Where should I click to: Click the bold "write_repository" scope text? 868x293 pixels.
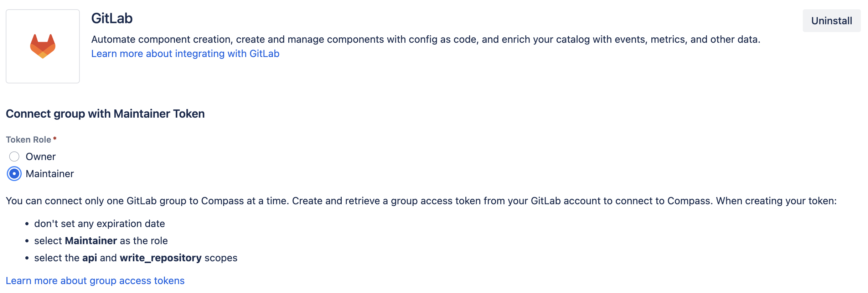click(160, 258)
